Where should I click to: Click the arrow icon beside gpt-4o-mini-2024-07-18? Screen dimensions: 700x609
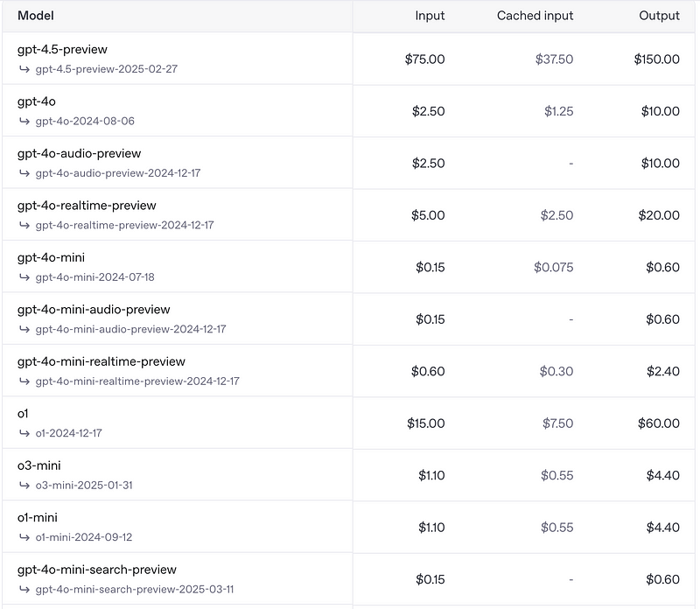coord(24,276)
